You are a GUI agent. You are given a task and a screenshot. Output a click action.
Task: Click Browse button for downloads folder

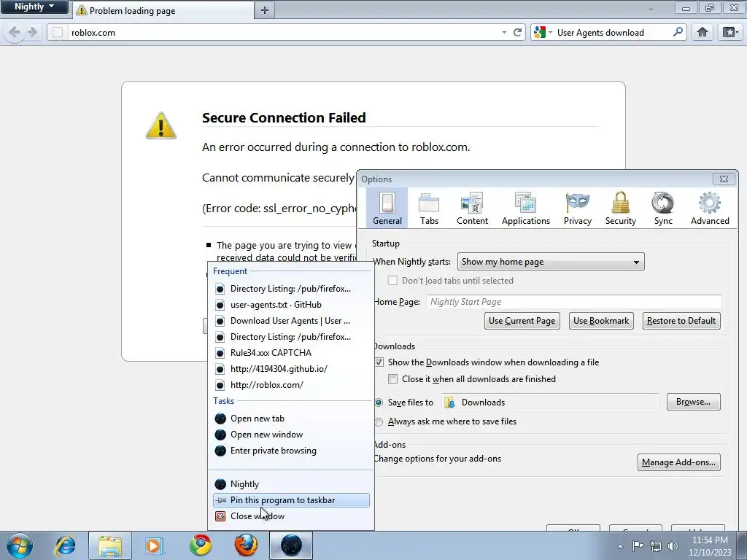(693, 402)
